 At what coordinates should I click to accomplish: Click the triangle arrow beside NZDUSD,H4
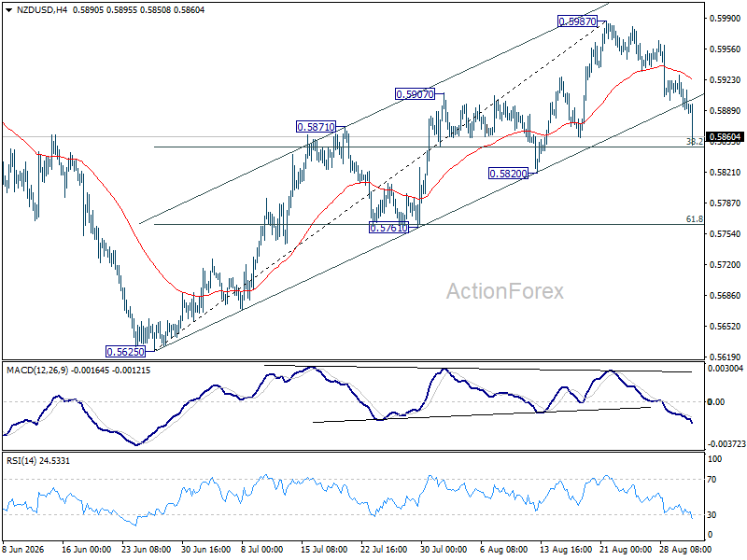tap(9, 10)
